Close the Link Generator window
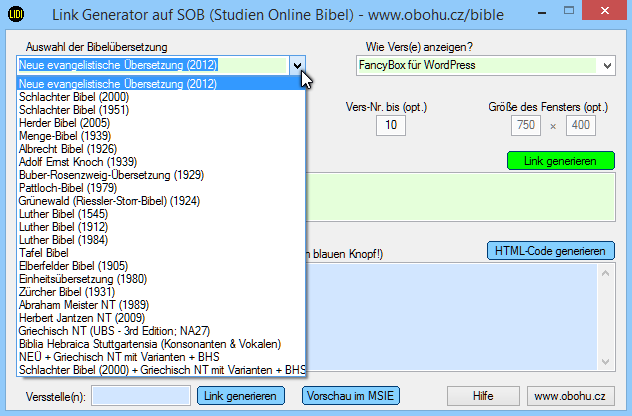This screenshot has width=632, height=416. [604, 10]
